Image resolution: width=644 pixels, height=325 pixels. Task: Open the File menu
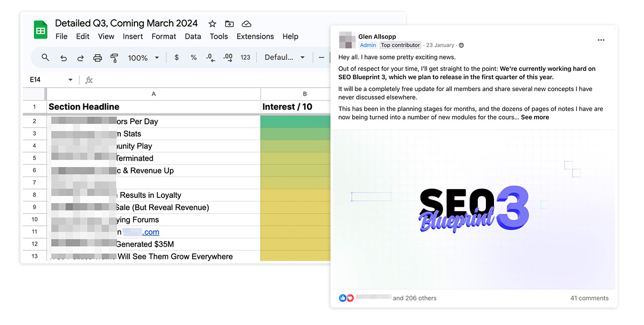click(x=61, y=36)
